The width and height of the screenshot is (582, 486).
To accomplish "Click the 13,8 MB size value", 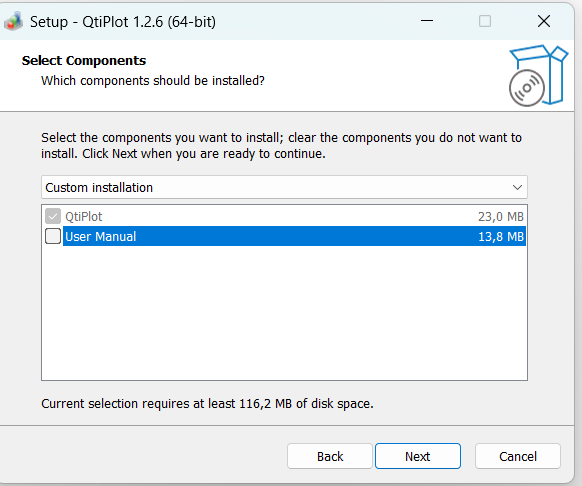I will [x=501, y=237].
